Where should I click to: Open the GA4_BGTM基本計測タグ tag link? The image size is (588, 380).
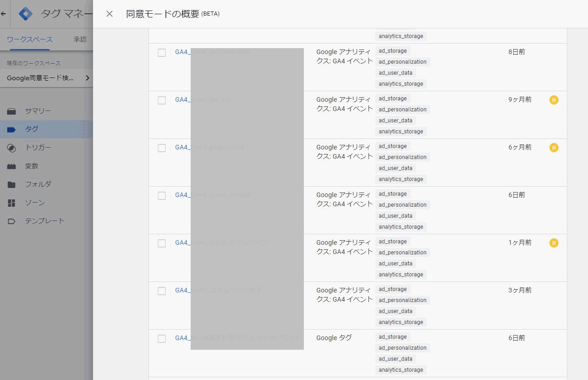tap(236, 338)
